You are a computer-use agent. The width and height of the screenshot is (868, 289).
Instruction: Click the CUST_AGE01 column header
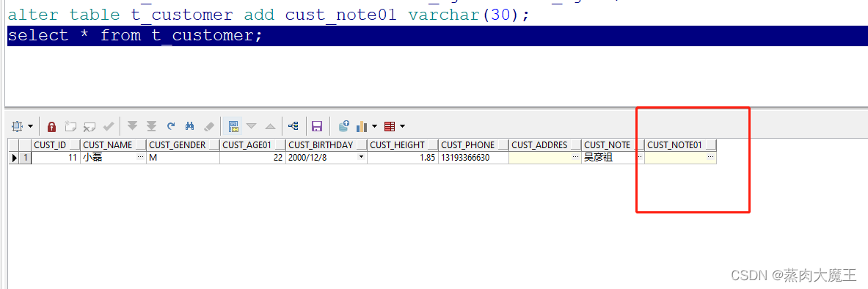point(252,145)
